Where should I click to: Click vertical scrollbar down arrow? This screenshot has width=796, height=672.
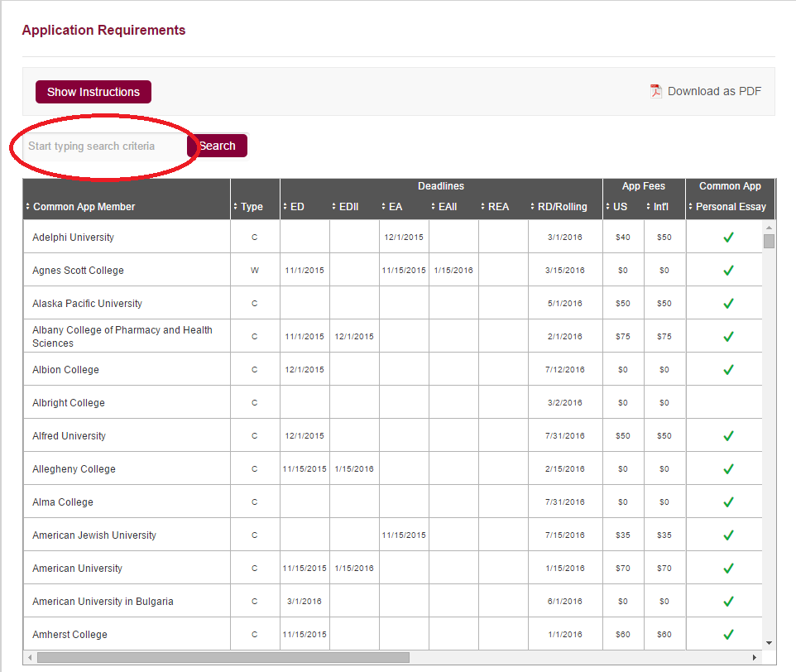point(769,642)
